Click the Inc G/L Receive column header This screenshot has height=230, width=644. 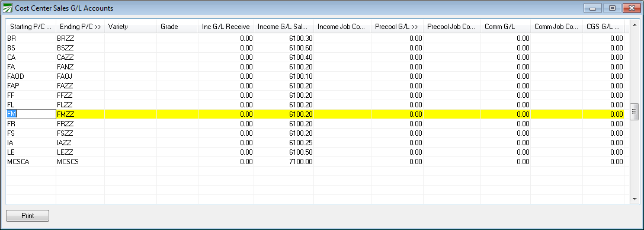(226, 27)
